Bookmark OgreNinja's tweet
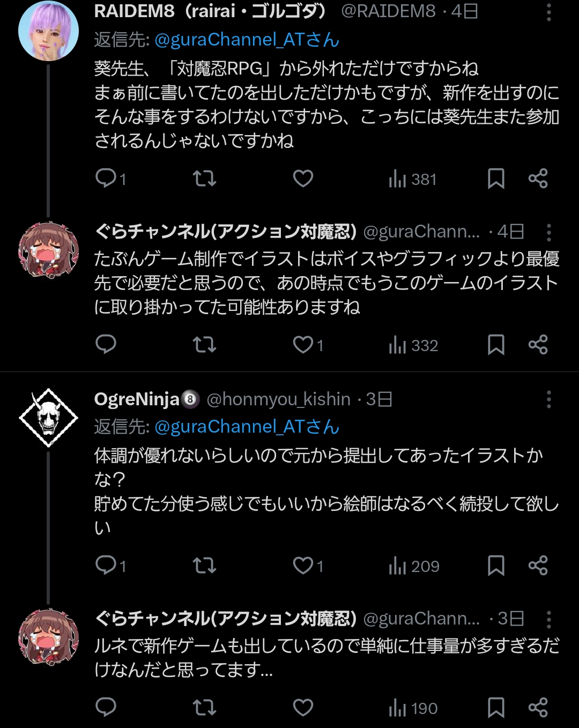The height and width of the screenshot is (728, 579). [x=496, y=566]
